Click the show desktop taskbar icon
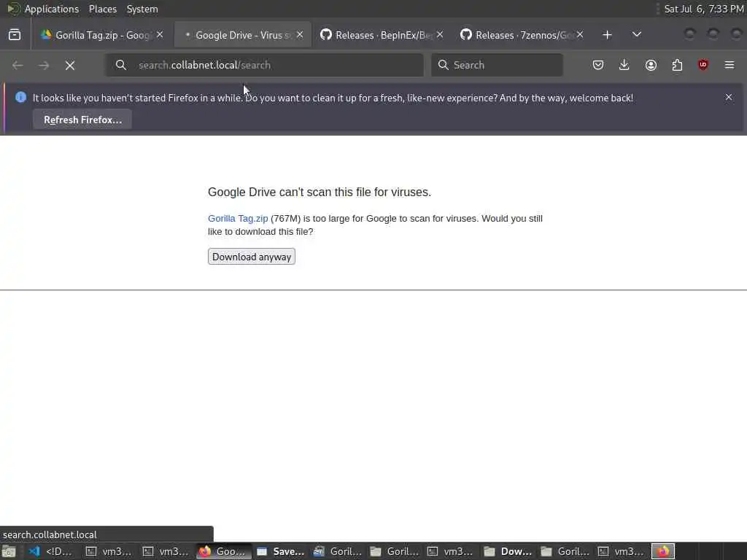Screen dimensions: 747x560 coord(9,551)
